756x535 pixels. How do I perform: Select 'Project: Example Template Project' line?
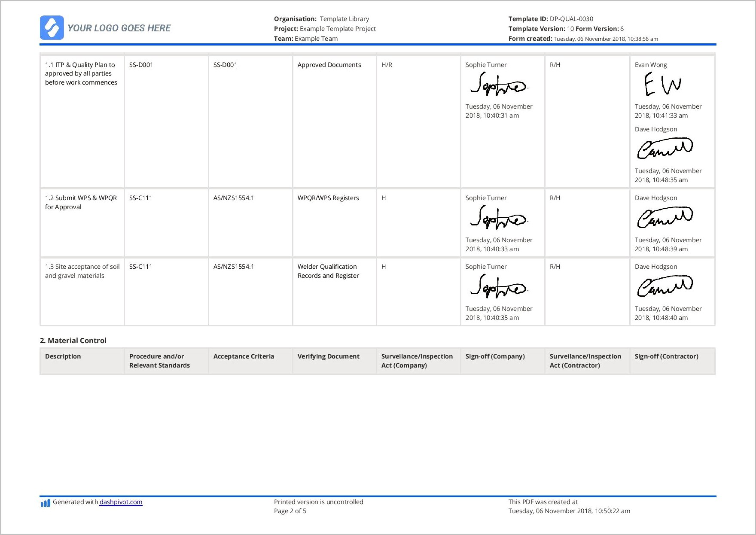tap(325, 29)
